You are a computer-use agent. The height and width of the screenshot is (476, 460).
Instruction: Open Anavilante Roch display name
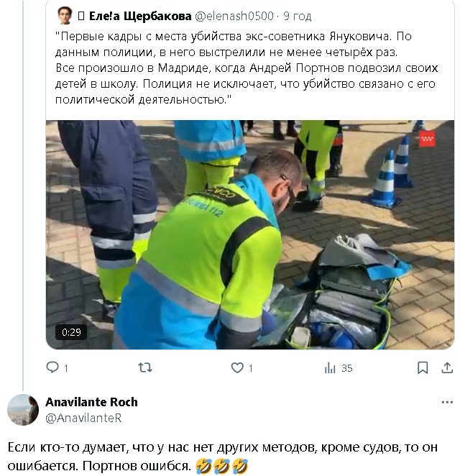pyautogui.click(x=91, y=402)
